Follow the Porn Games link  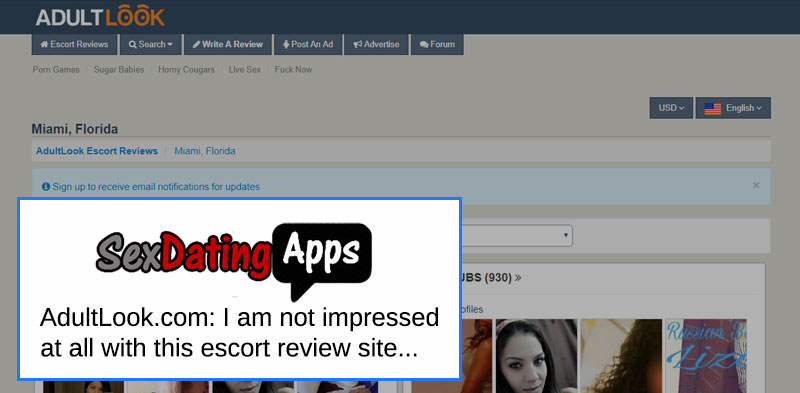coord(56,69)
